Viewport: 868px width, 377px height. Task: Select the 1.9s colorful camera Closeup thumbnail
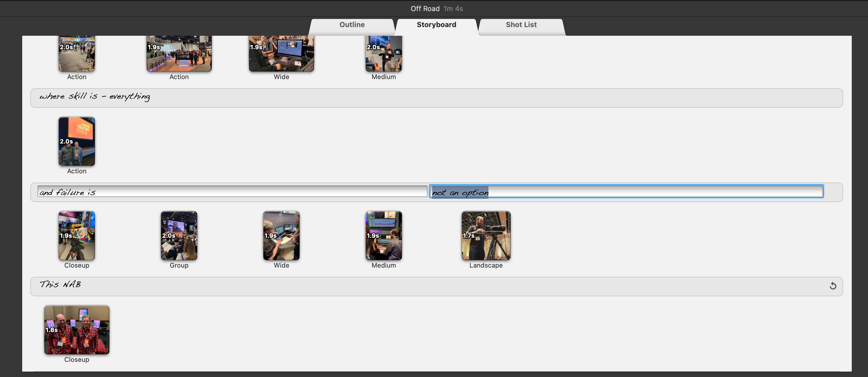coord(77,235)
